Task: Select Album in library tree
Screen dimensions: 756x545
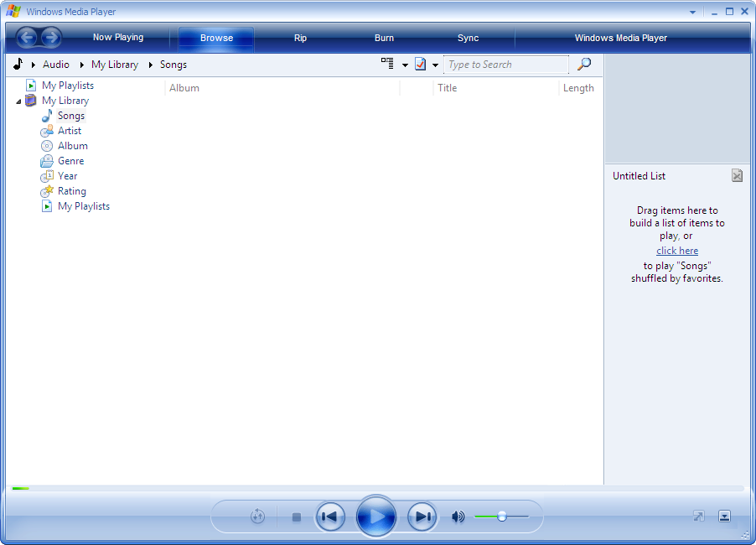Action: coord(73,146)
